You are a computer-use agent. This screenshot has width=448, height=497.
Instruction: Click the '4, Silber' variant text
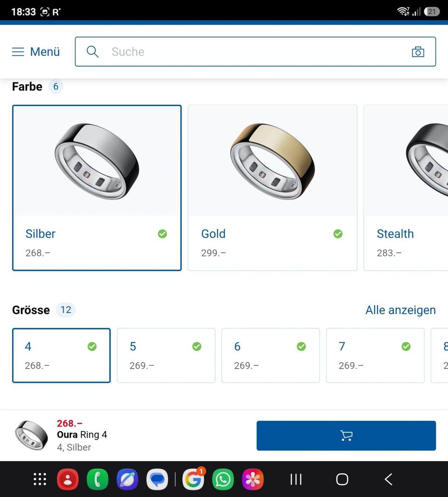coord(74,447)
